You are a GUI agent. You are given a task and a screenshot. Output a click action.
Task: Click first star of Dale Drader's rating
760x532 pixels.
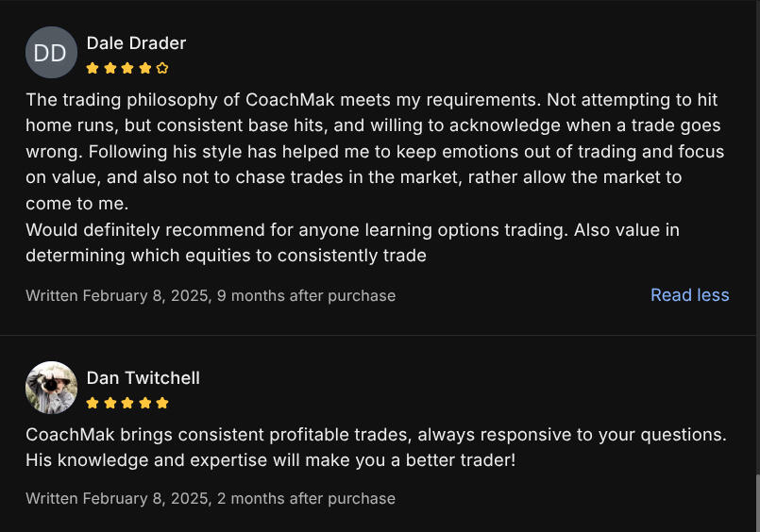pyautogui.click(x=93, y=68)
